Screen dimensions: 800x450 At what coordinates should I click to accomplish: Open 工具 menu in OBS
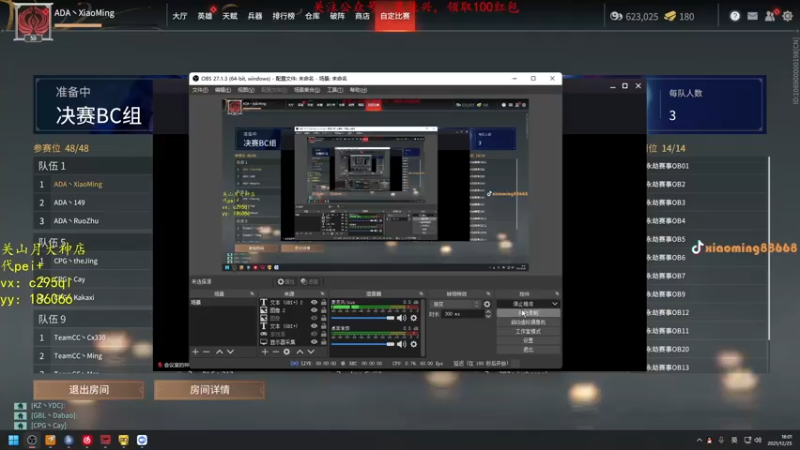coord(335,90)
